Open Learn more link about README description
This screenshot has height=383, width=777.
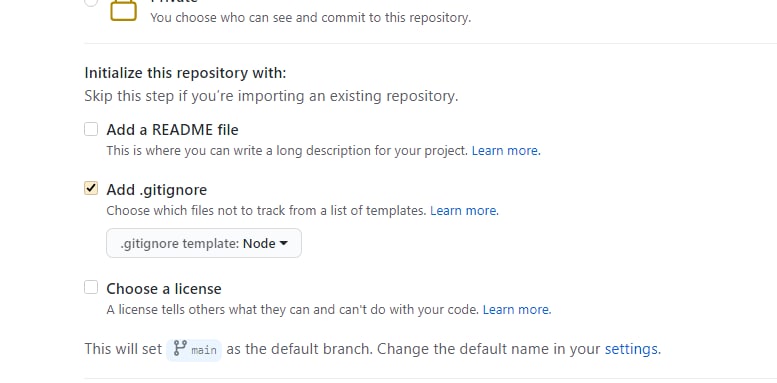506,151
